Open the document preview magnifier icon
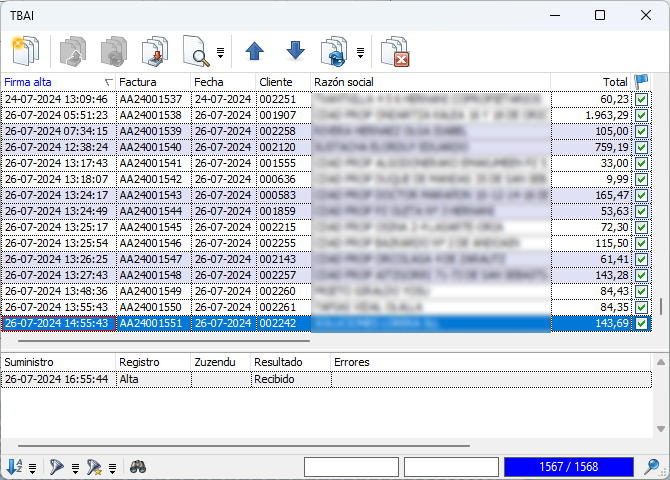670x480 pixels. pos(196,52)
